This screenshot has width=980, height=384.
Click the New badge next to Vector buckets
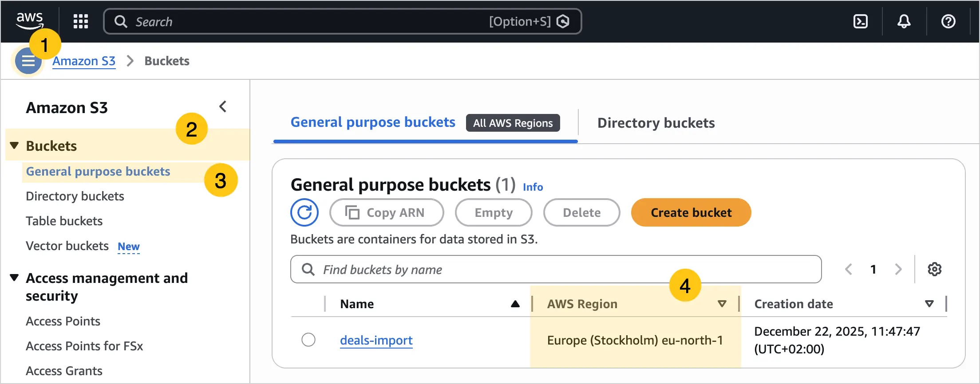point(129,247)
